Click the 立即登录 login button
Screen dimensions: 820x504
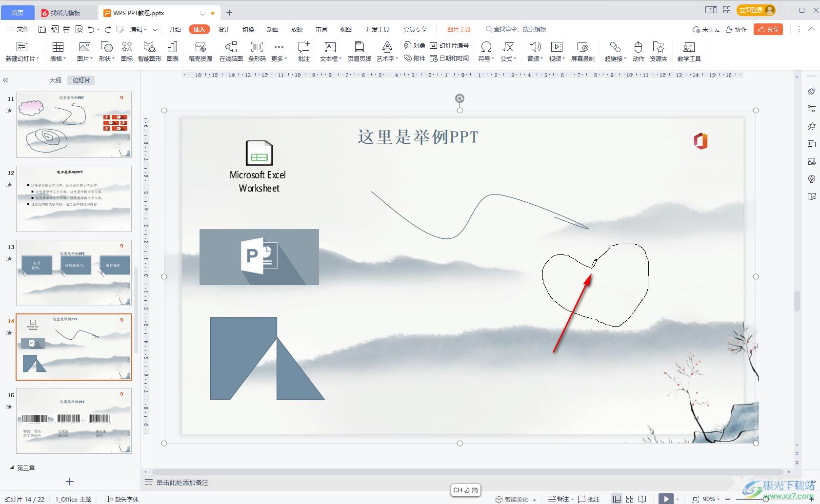click(756, 10)
